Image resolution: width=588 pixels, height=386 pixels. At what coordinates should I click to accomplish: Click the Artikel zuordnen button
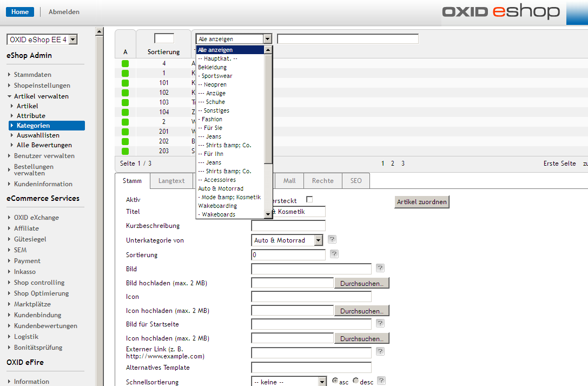click(x=422, y=202)
